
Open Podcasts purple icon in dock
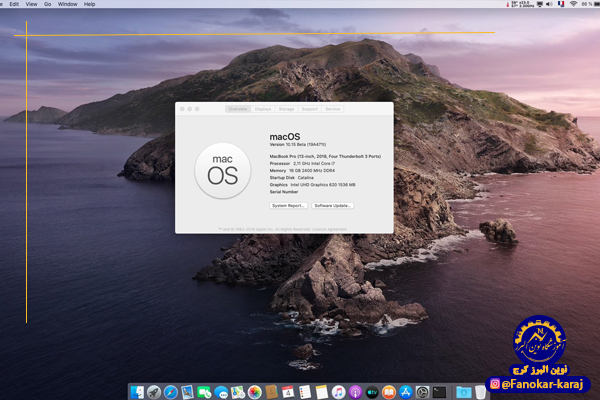[355, 392]
